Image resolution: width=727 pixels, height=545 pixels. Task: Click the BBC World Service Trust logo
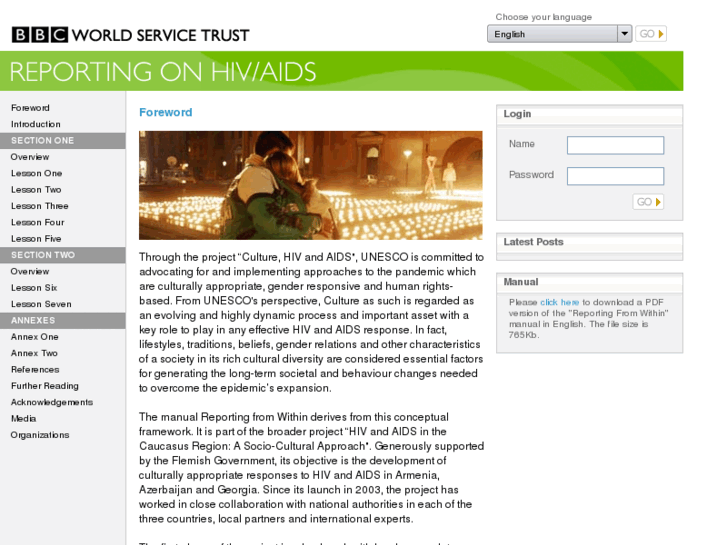(x=130, y=35)
